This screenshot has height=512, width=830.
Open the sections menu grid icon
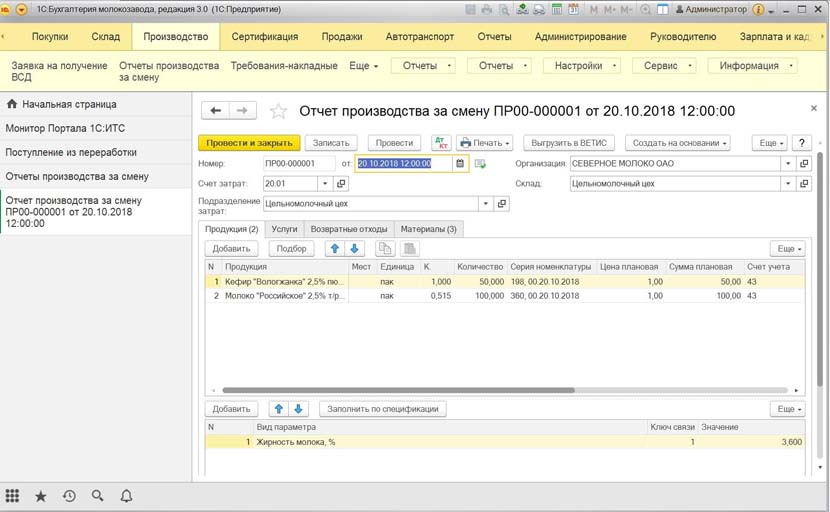click(x=13, y=496)
